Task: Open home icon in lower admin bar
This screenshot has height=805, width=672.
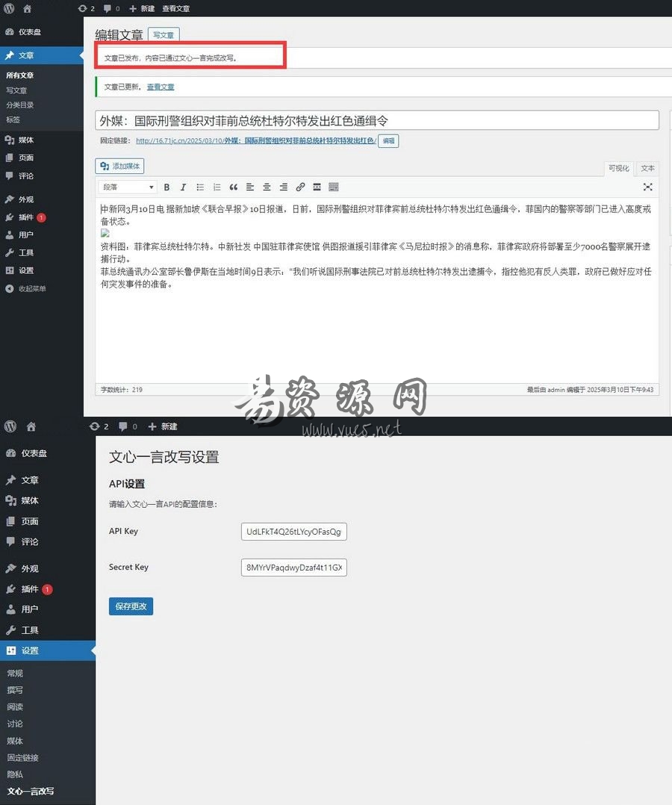Action: pos(31,426)
